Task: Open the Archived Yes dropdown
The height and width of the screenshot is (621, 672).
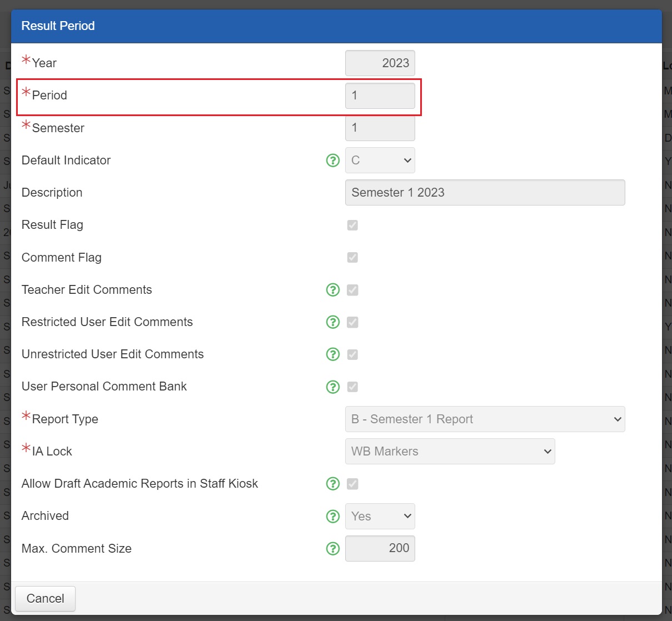Action: point(380,516)
